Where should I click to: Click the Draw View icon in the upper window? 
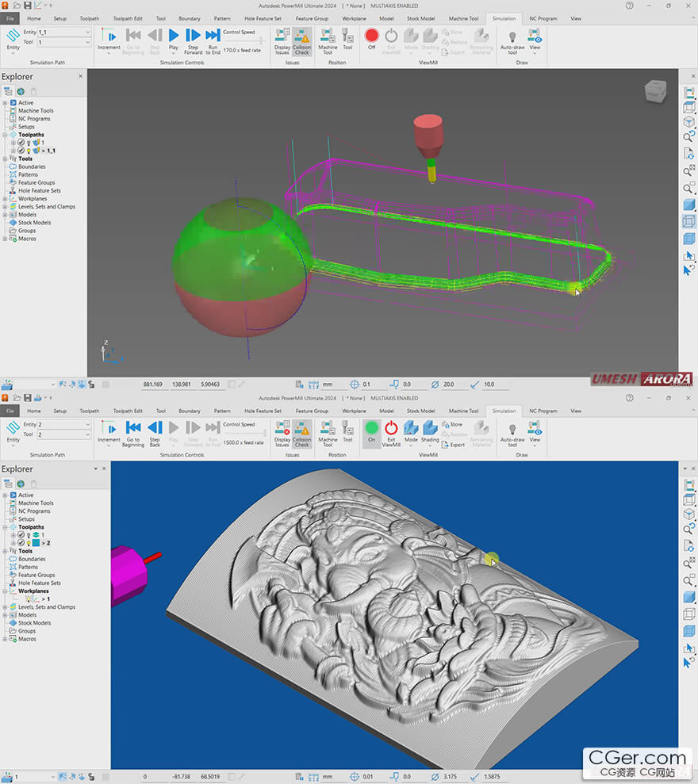coord(535,40)
